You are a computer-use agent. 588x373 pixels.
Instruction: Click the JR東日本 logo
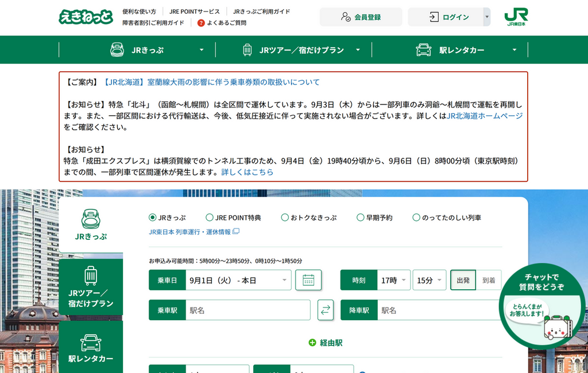(516, 17)
